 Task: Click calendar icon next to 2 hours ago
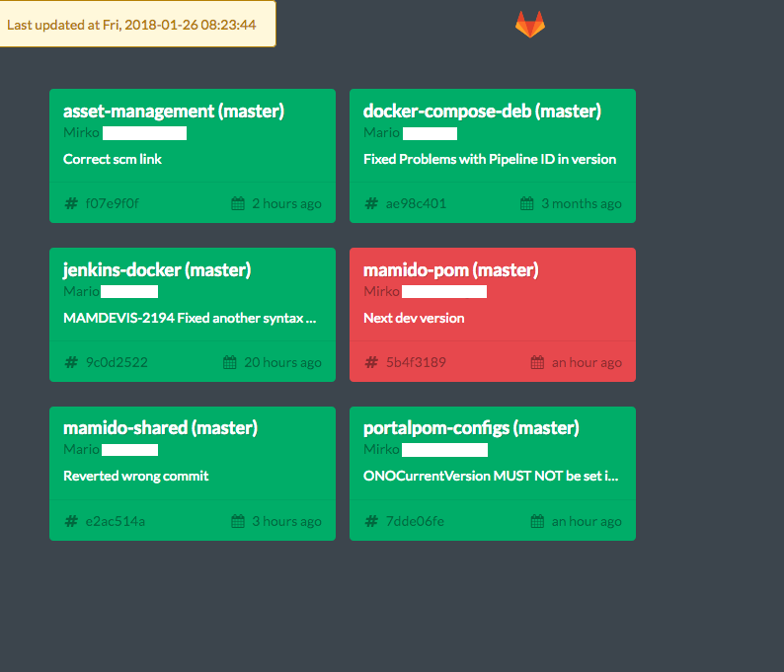238,203
